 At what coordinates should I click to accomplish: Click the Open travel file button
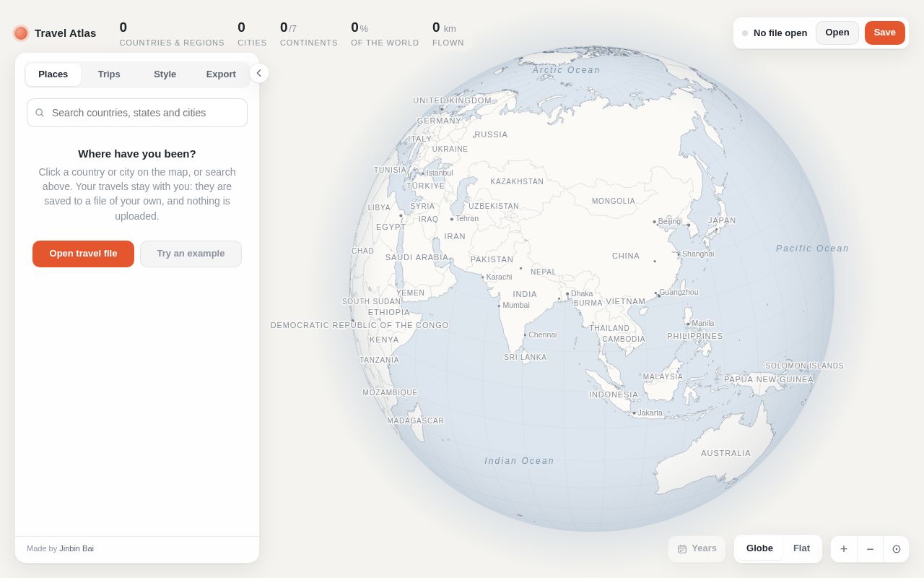tap(83, 254)
